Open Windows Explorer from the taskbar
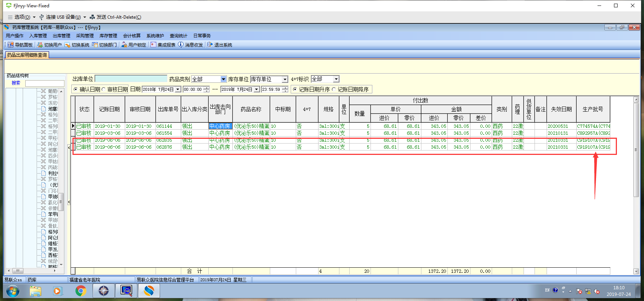The width and height of the screenshot is (644, 301). [x=36, y=291]
